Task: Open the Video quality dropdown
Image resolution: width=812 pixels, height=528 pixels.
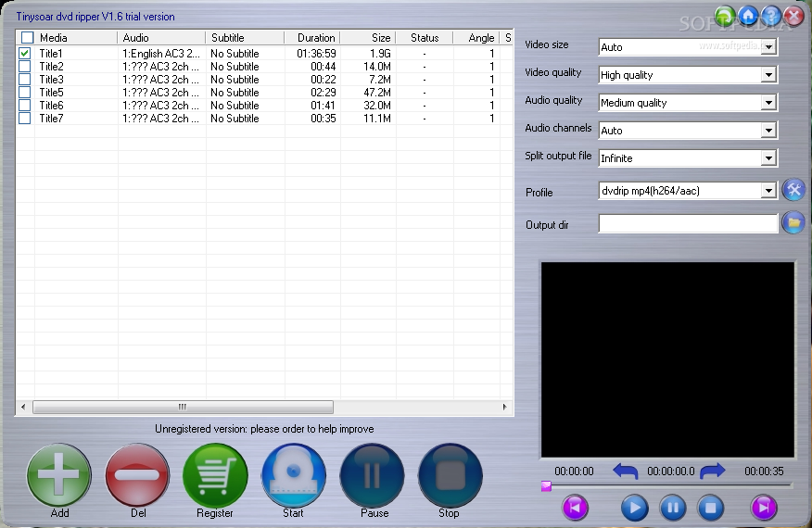Action: [x=768, y=75]
